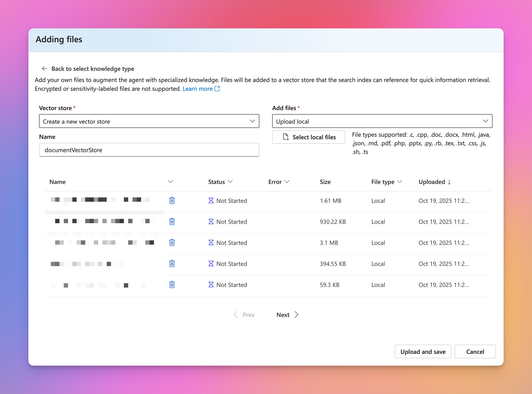Screen dimensions: 532x394
Task: Click the back arrow to knowledge type
Action: 45,69
